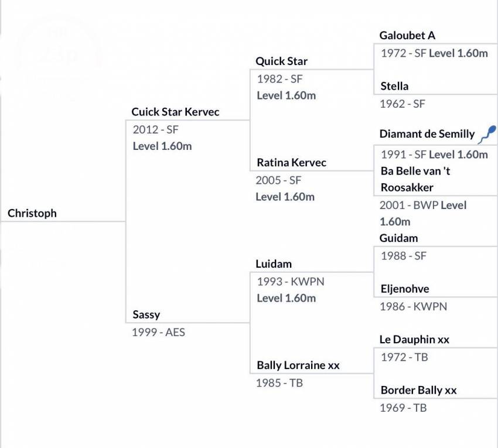Click the faded watermark logo top left
Image resolution: width=498 pixels, height=448 pixels.
pyautogui.click(x=58, y=59)
